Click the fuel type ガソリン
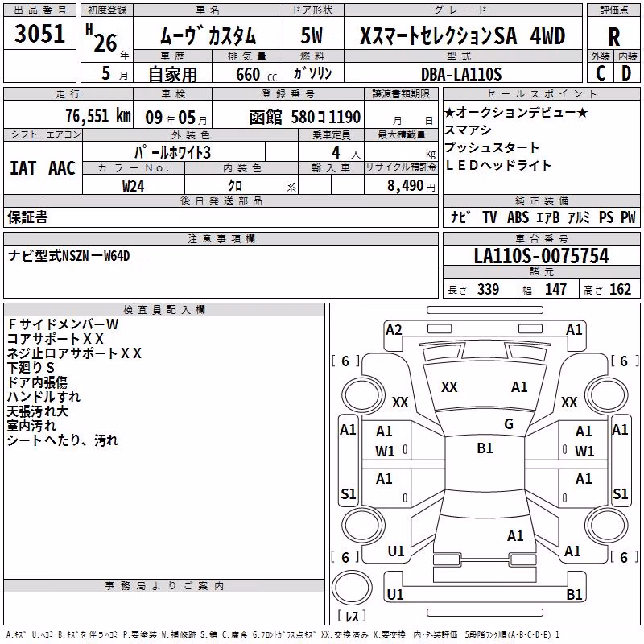 312,73
